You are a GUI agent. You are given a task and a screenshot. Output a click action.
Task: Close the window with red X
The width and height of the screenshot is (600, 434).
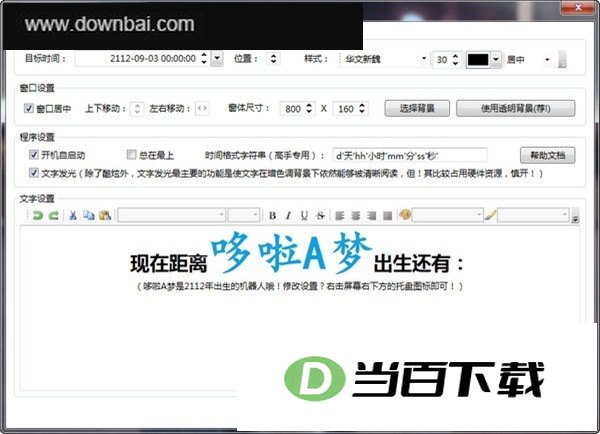578,7
